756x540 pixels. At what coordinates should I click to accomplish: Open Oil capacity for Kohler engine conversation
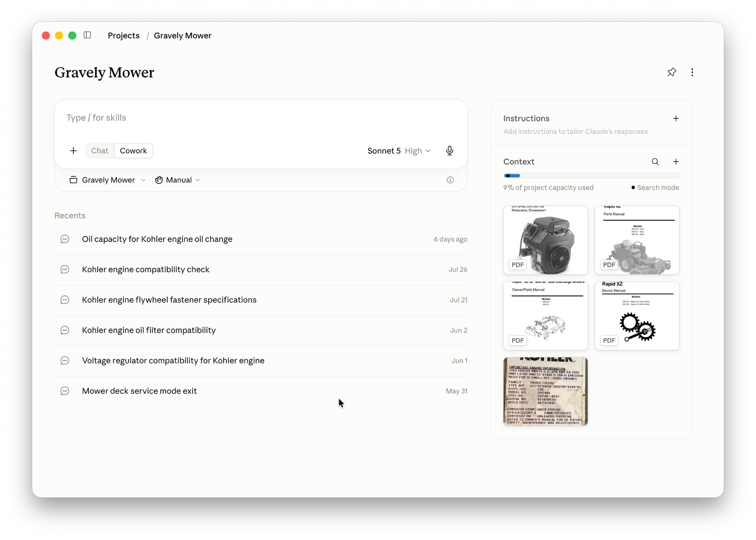(x=261, y=239)
